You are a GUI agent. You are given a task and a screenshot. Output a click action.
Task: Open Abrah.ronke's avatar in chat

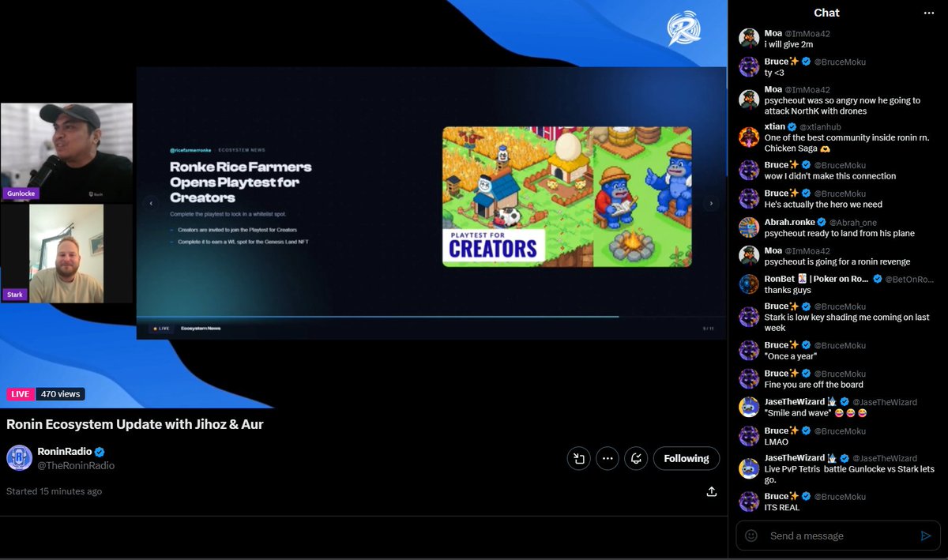pos(749,227)
